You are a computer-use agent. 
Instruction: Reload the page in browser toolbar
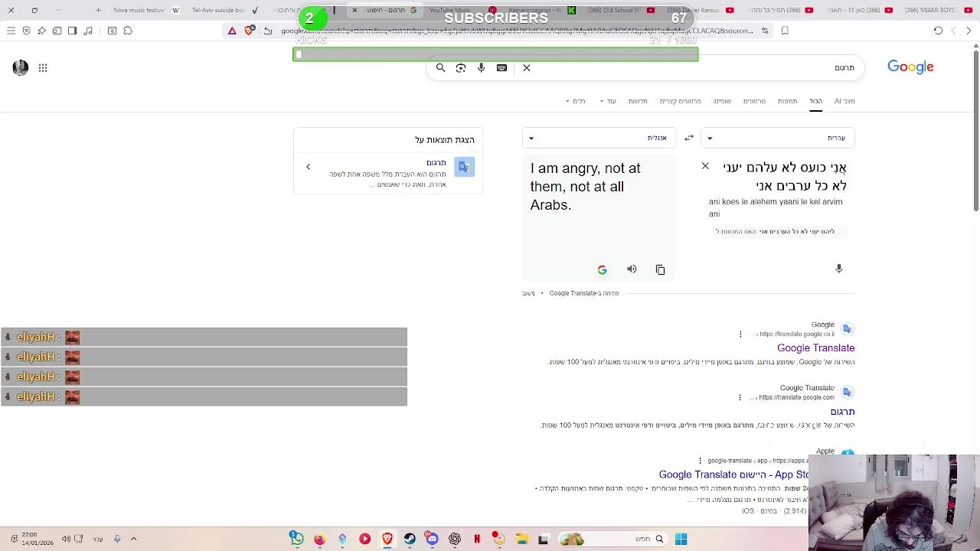point(938,31)
